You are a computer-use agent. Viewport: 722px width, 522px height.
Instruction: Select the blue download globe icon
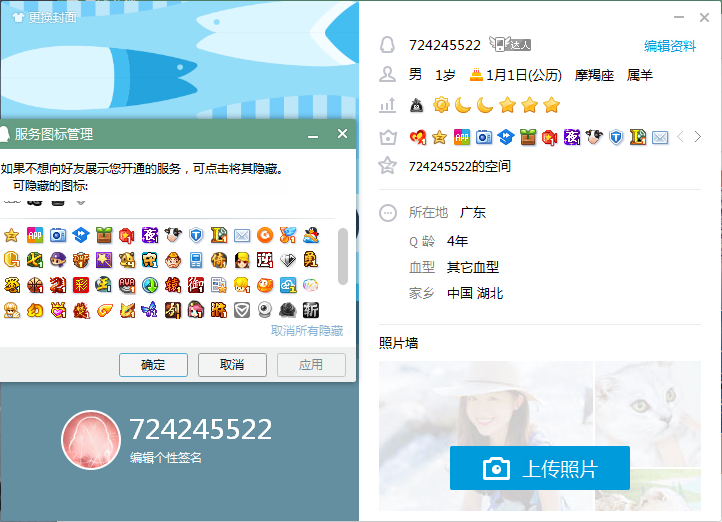(150, 285)
